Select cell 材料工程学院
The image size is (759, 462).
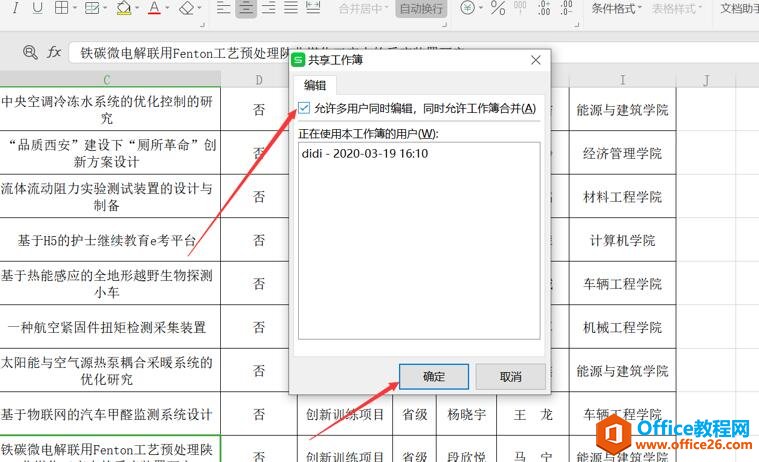[x=622, y=197]
